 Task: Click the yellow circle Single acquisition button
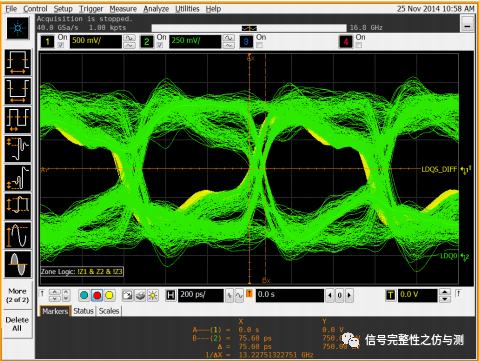pos(109,295)
